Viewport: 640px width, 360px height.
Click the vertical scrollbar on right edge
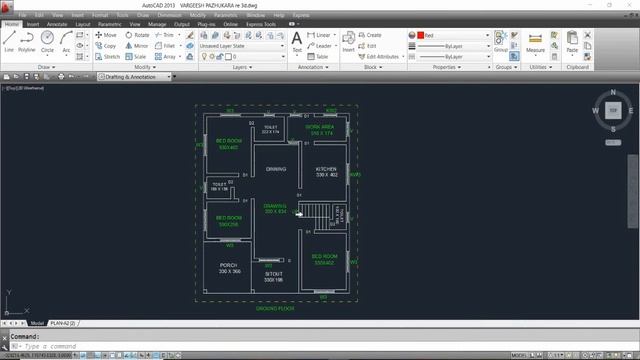632,191
